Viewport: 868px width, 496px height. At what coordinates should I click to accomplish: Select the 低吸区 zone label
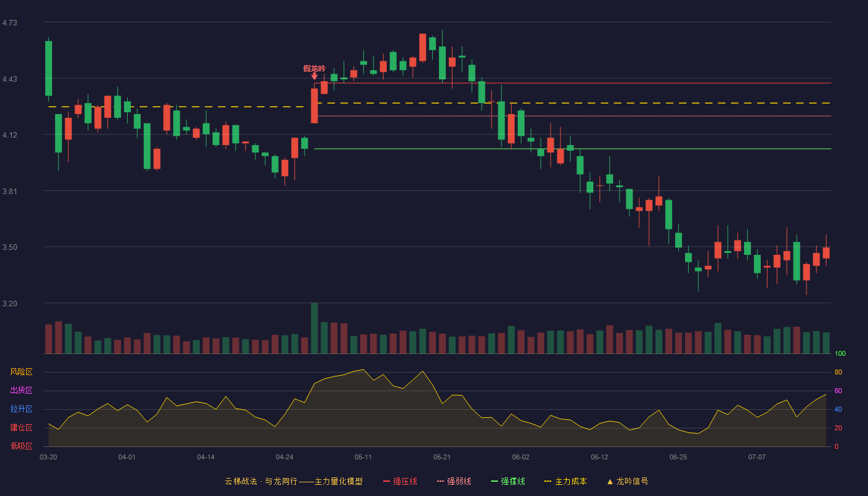[x=21, y=446]
